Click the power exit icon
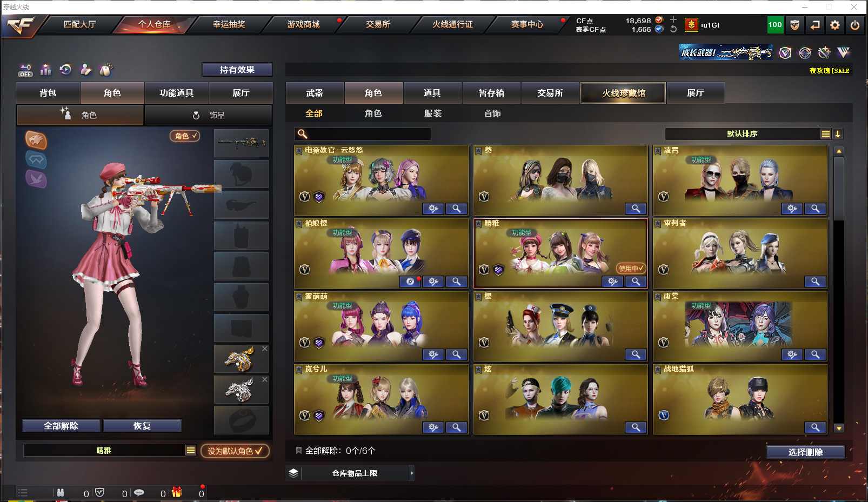Image resolution: width=868 pixels, height=502 pixels. pyautogui.click(x=855, y=25)
